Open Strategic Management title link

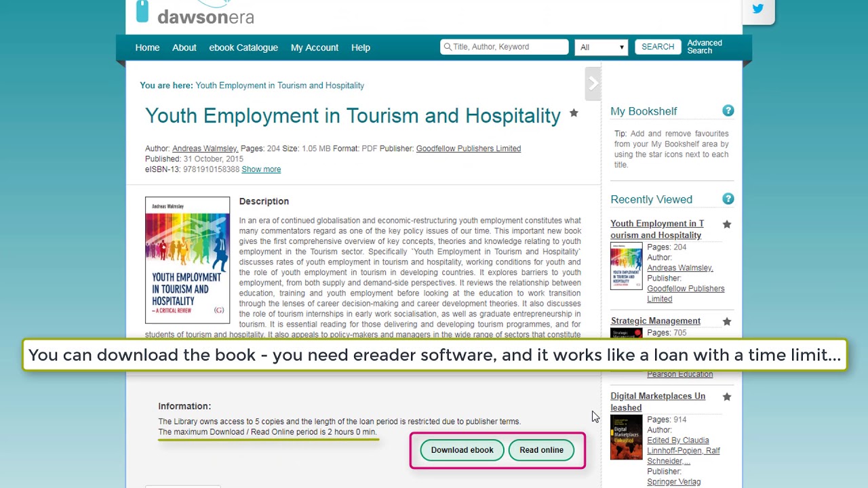[656, 321]
